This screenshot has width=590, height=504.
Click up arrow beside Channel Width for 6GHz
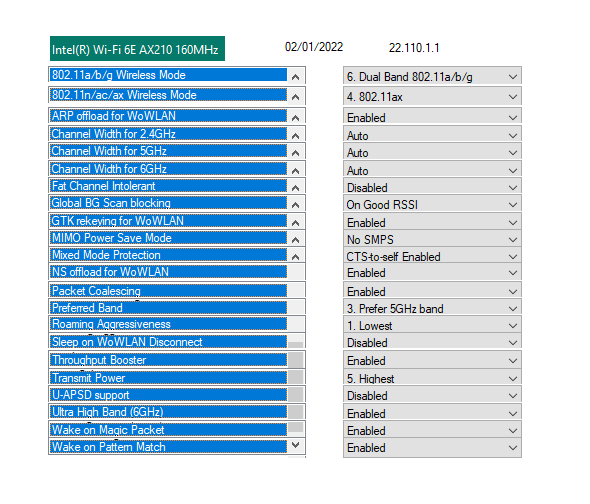296,171
